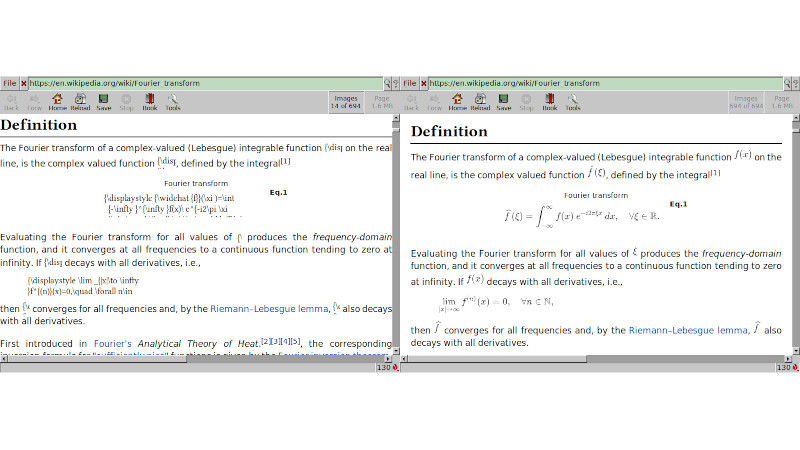This screenshot has width=800, height=450.
Task: Reload the page in right browser window
Action: 480,101
